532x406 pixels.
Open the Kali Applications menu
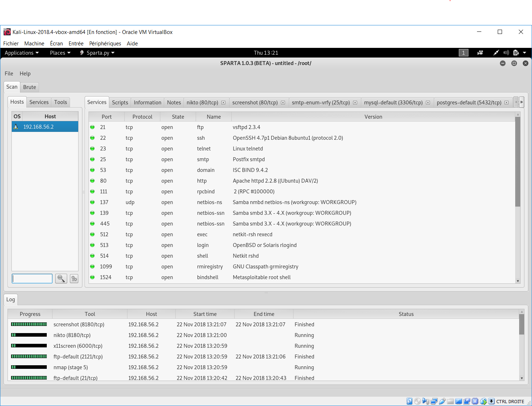22,53
